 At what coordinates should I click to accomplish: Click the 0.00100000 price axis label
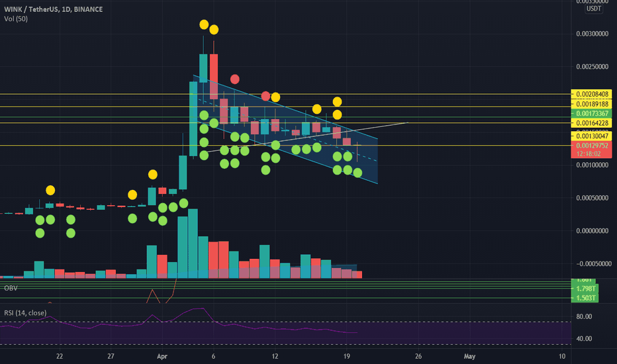(x=592, y=165)
